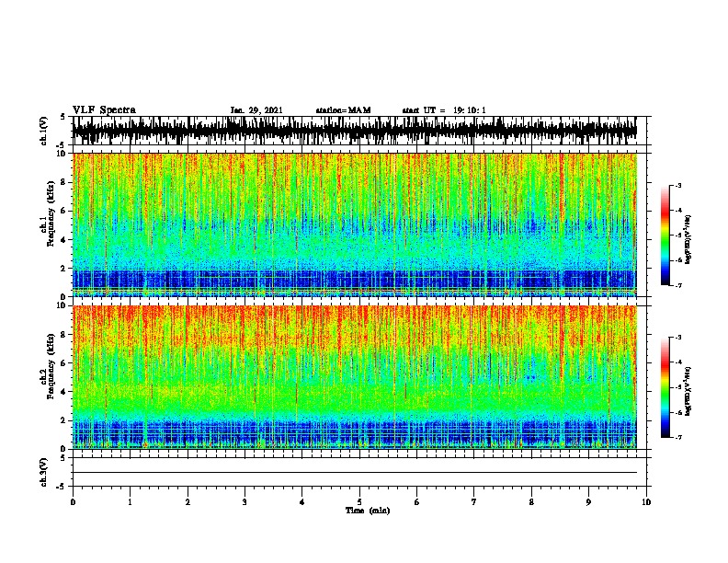Click the "6" kHz tick of ch.2 spectrogram
Screen dimensions: 728x563
65,363
